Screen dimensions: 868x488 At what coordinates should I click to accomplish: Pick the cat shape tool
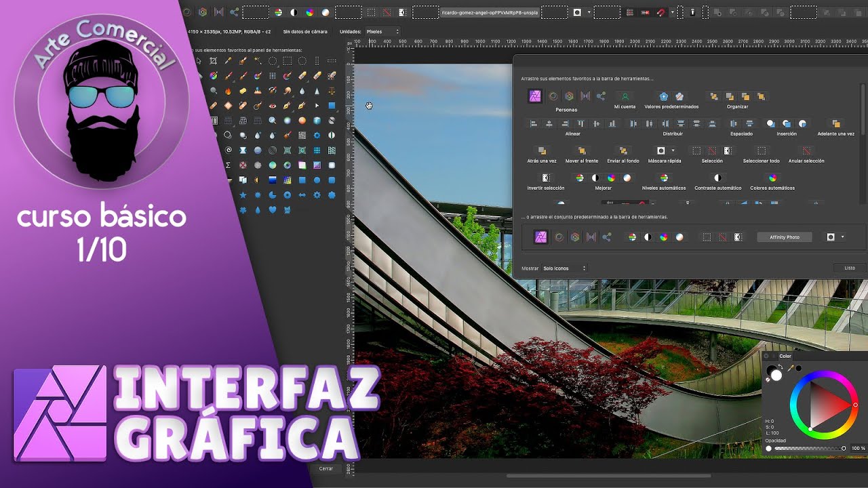[288, 210]
